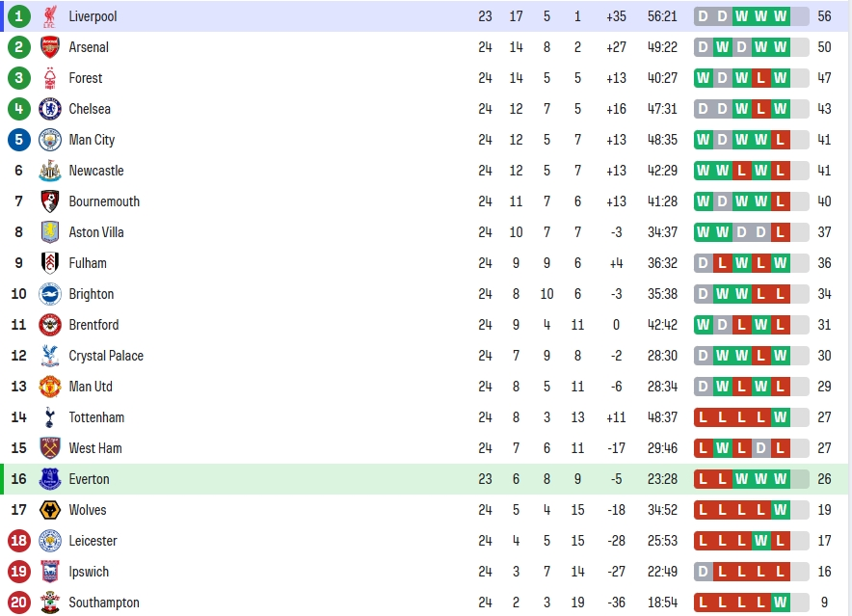
Task: Click the red position 18 circle
Action: click(19, 541)
